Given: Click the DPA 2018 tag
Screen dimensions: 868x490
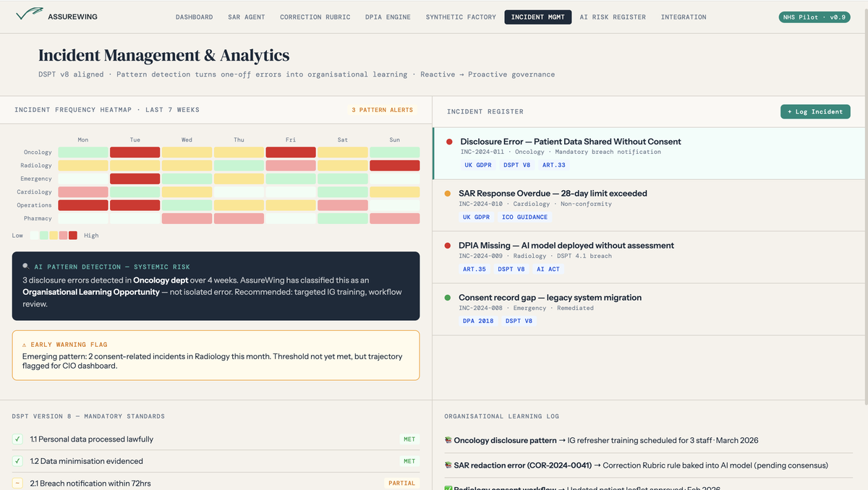Looking at the screenshot, I should [478, 321].
